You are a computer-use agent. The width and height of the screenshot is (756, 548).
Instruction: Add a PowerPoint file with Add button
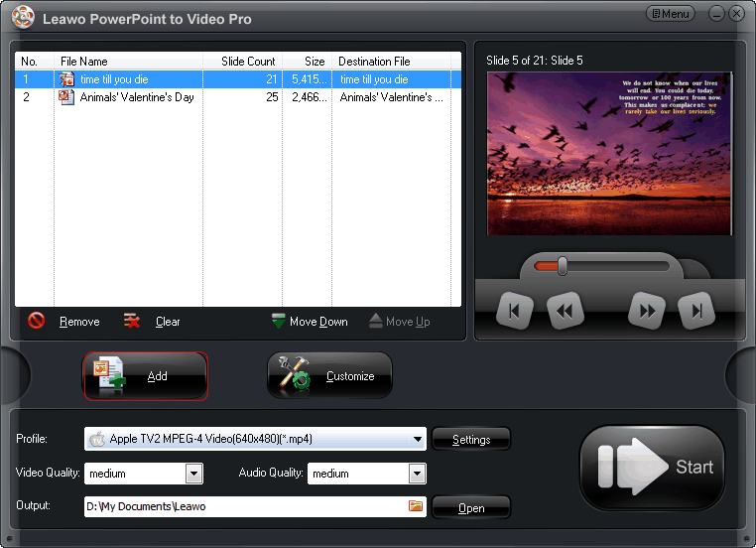[x=146, y=376]
